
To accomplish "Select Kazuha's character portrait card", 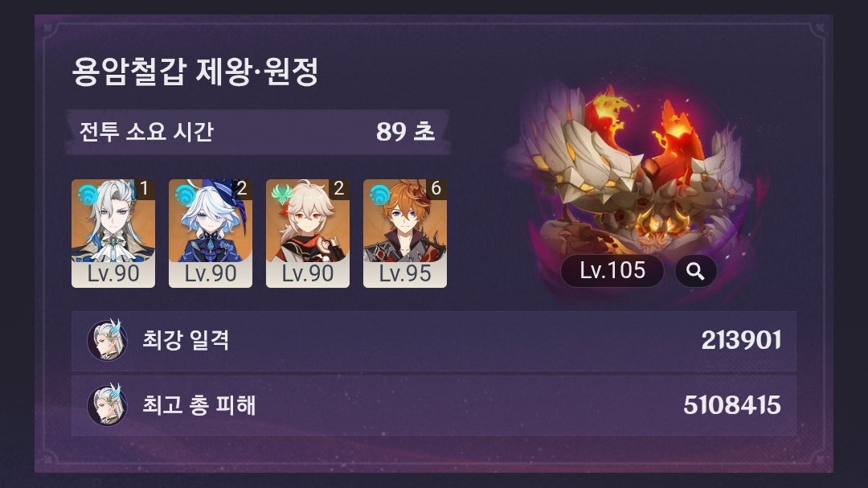I will pyautogui.click(x=308, y=233).
